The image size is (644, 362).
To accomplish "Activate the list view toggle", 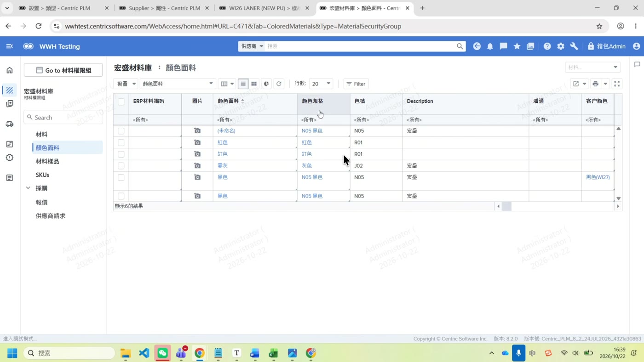I will coord(243,84).
